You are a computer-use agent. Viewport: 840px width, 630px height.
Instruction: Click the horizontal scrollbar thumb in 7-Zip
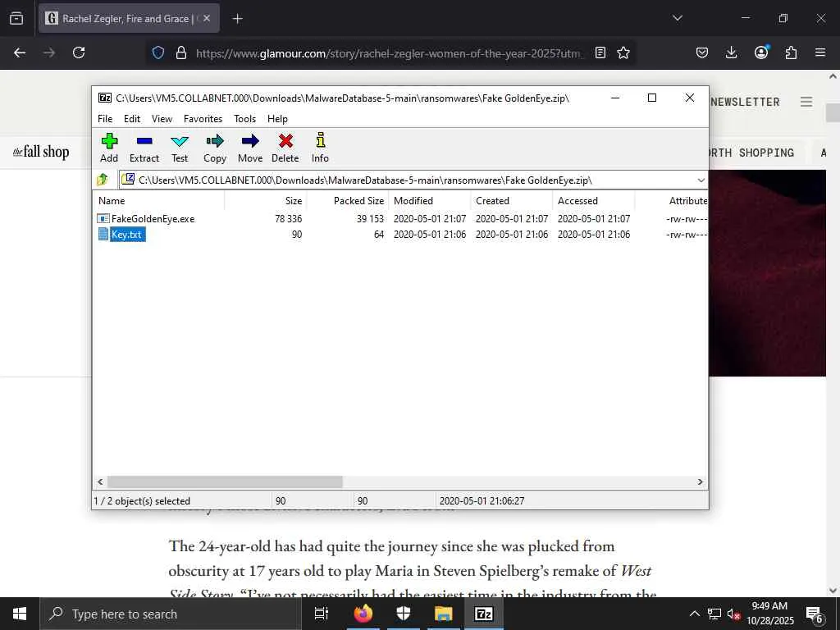click(225, 482)
